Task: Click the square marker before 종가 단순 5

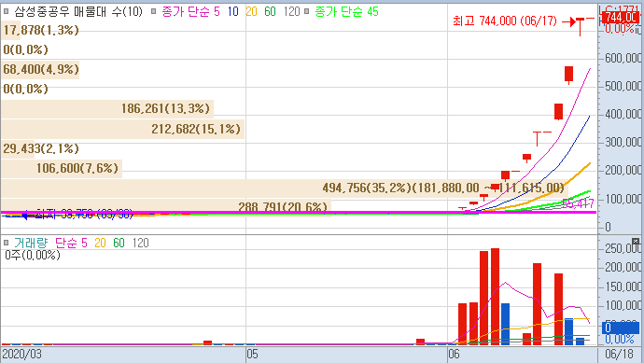Action: 154,11
